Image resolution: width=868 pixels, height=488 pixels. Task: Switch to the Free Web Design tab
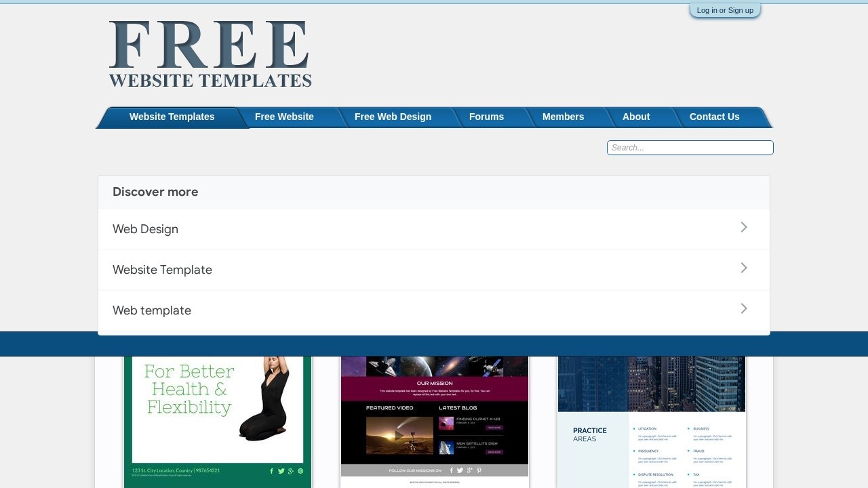tap(393, 117)
